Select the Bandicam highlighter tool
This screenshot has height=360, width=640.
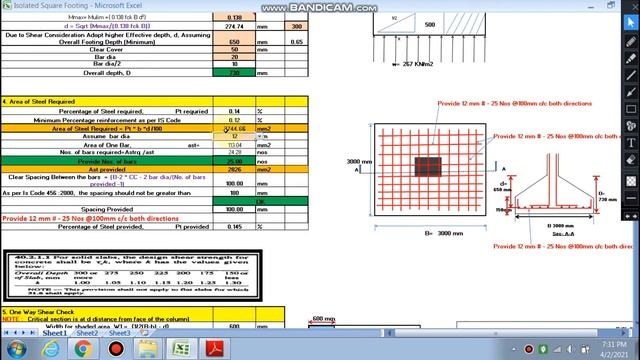point(631,58)
